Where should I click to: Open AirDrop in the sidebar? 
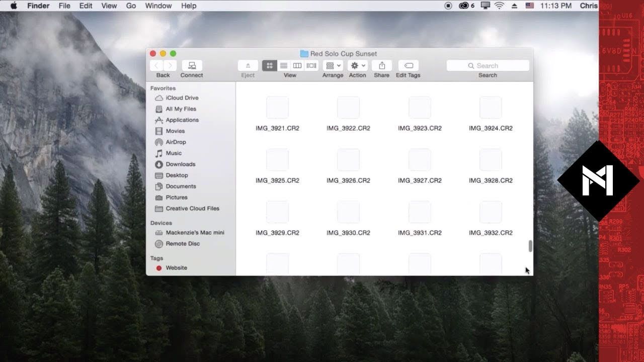coord(176,142)
